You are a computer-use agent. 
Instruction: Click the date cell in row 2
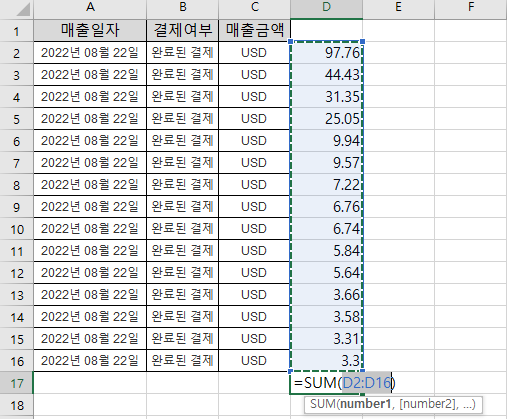click(x=90, y=53)
